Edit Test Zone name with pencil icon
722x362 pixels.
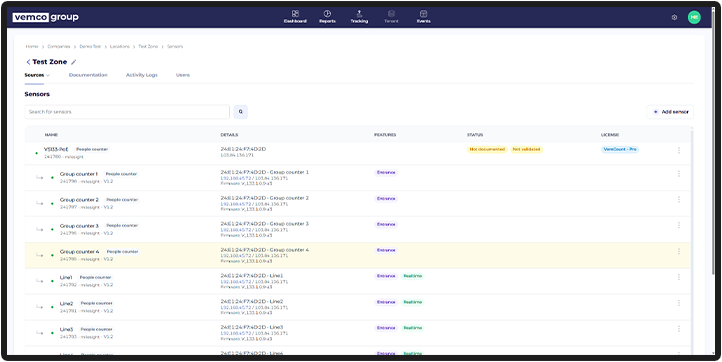pyautogui.click(x=74, y=62)
